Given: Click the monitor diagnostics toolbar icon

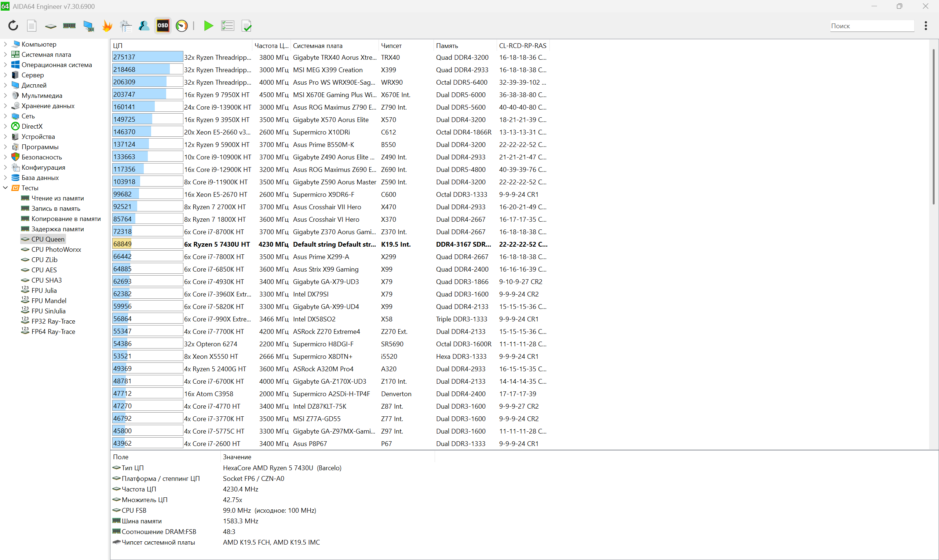Looking at the screenshot, I should point(88,26).
